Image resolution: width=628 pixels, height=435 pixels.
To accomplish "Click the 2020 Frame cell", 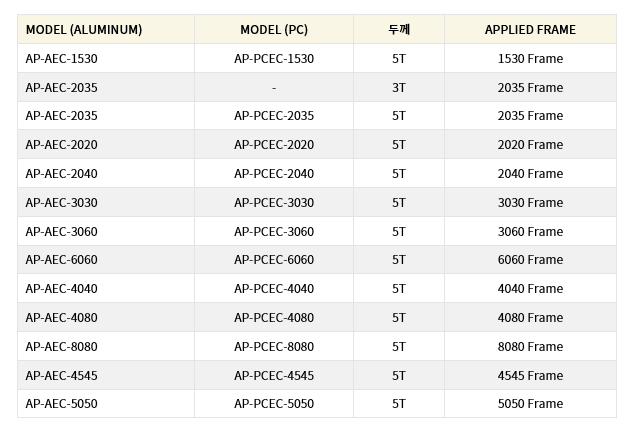I will point(530,145).
